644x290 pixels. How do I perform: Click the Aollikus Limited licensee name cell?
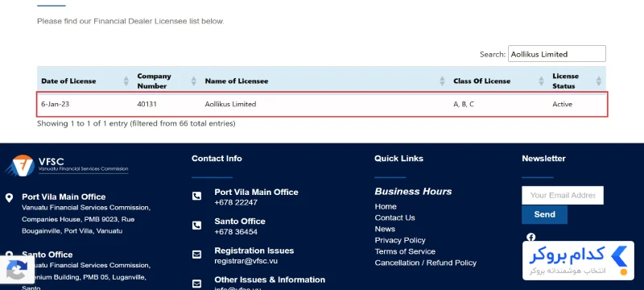coord(230,104)
